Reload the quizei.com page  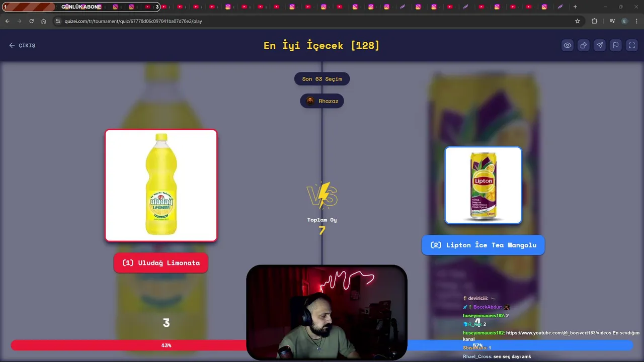31,21
